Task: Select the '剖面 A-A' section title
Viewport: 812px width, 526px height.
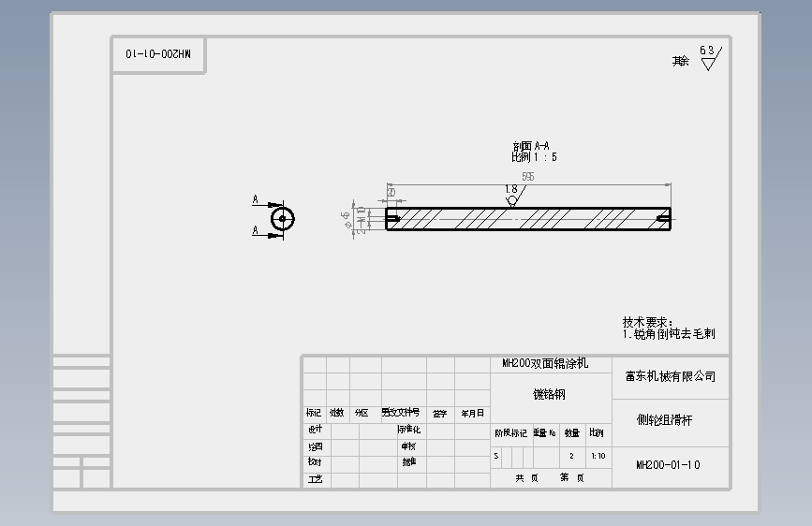Action: pos(531,146)
